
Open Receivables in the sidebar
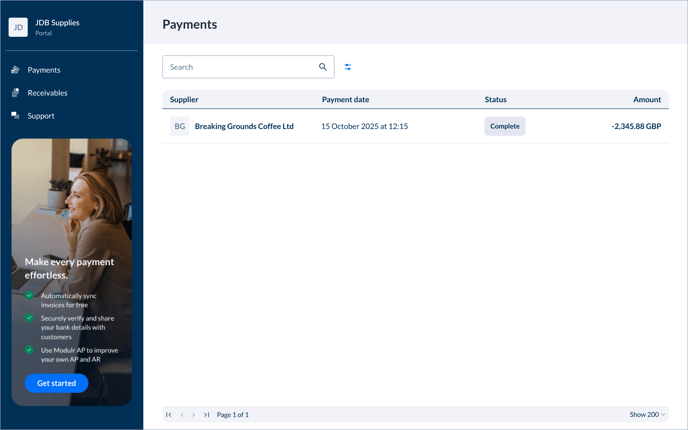[x=47, y=93]
